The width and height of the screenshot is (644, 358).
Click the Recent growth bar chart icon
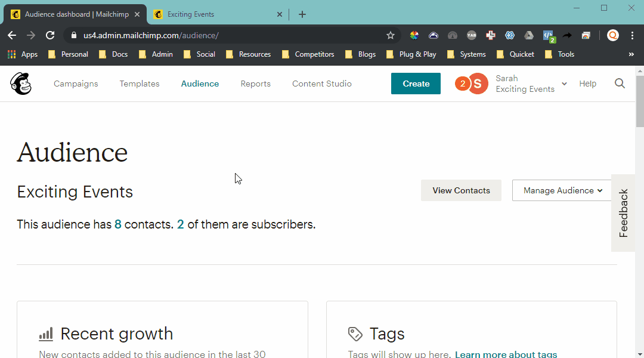[x=46, y=334]
